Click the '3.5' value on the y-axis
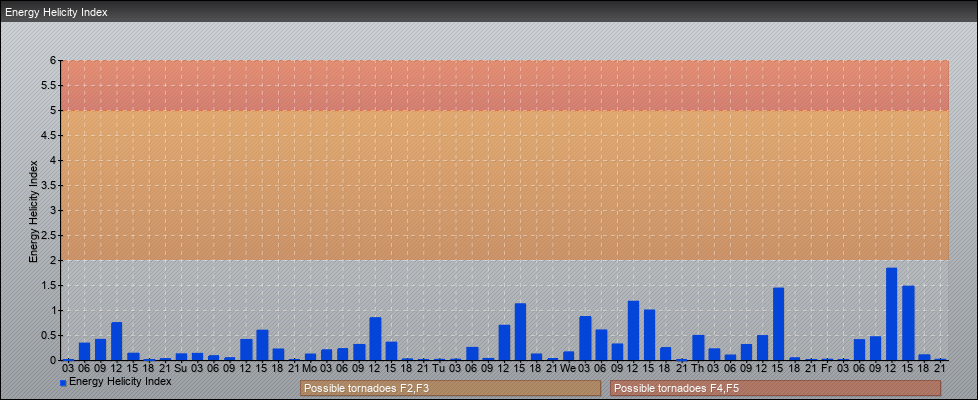The height and width of the screenshot is (400, 978). [x=49, y=185]
